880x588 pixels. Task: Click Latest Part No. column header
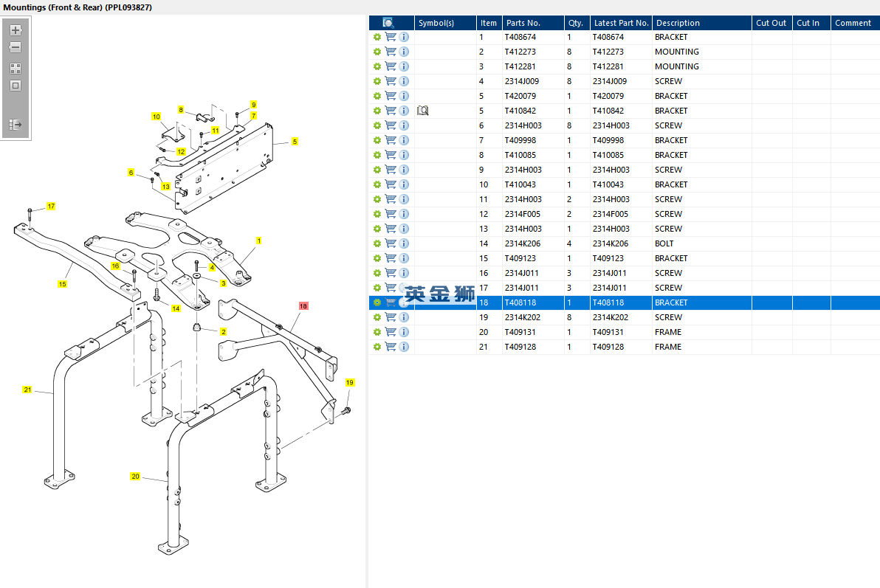[622, 23]
